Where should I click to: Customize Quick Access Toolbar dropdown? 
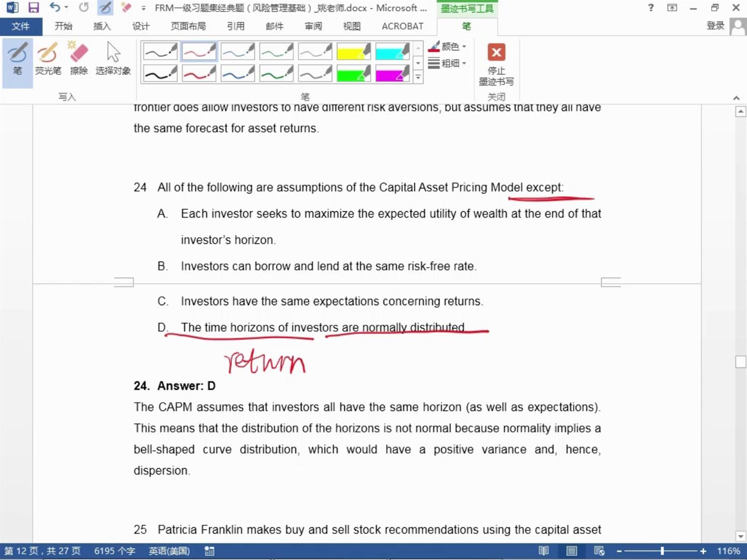click(143, 8)
